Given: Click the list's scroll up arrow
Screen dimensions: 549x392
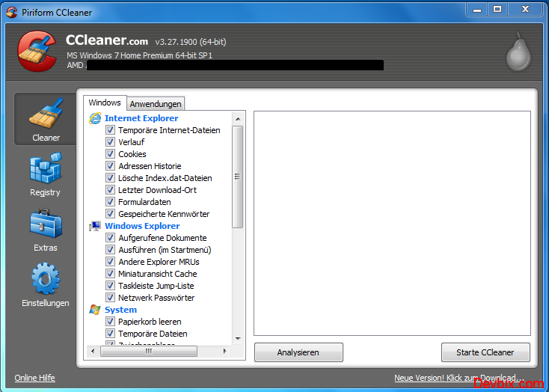Looking at the screenshot, I should (238, 119).
